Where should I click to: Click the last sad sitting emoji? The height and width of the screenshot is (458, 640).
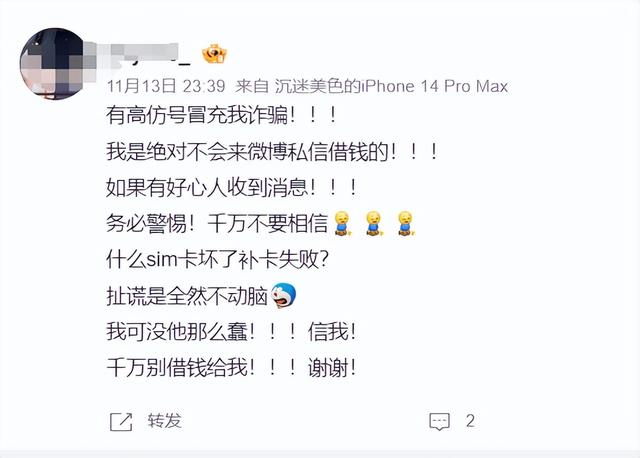pos(405,223)
